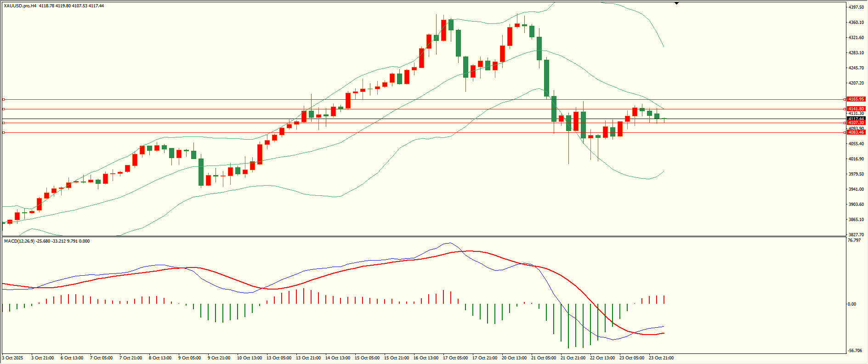868x364 pixels.
Task: Click the right handle of 4107.30 line
Action: tap(845, 123)
